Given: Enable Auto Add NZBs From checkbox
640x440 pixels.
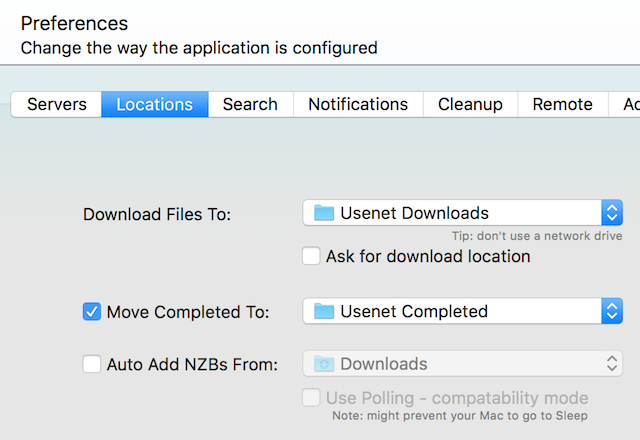Looking at the screenshot, I should 92,364.
